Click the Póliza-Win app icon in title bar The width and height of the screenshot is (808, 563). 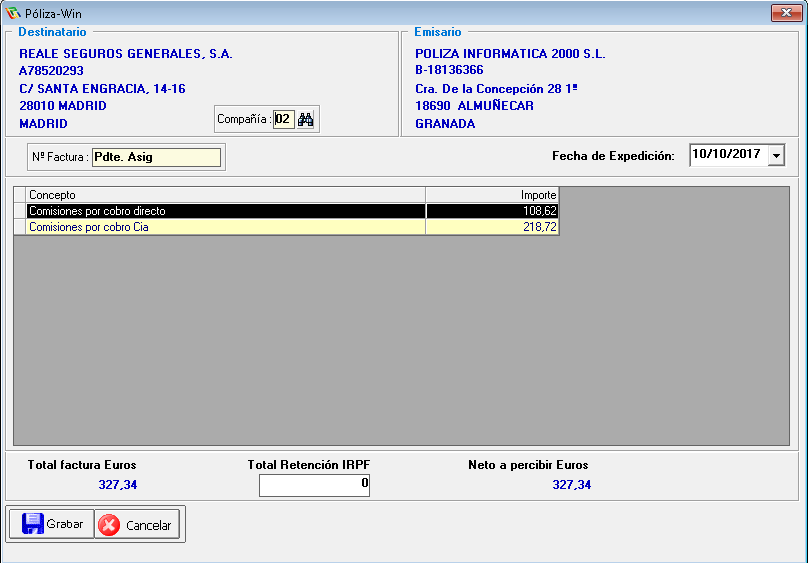coord(12,13)
